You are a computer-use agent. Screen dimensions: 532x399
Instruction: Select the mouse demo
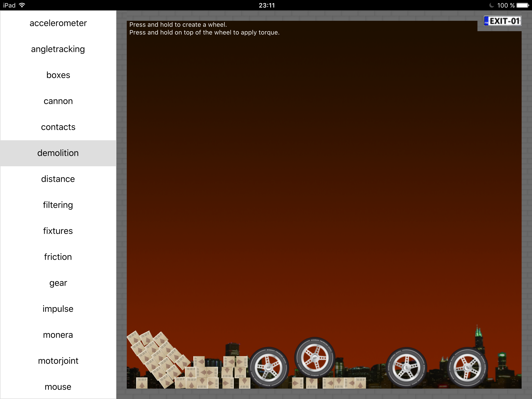click(58, 387)
